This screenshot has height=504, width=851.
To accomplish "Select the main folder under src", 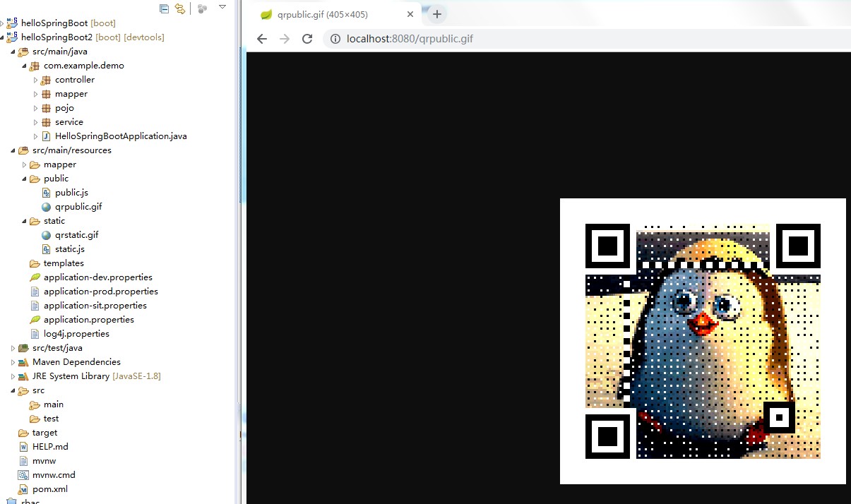I will pyautogui.click(x=53, y=404).
